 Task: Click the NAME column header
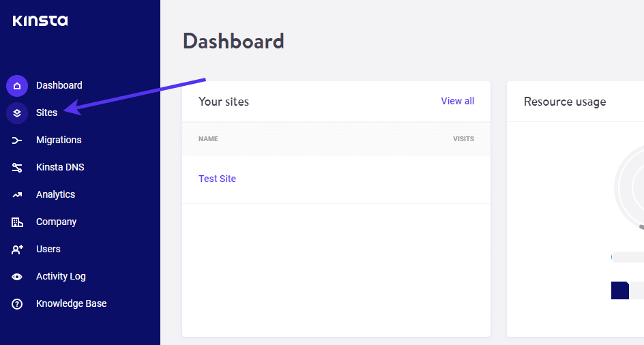coord(208,139)
